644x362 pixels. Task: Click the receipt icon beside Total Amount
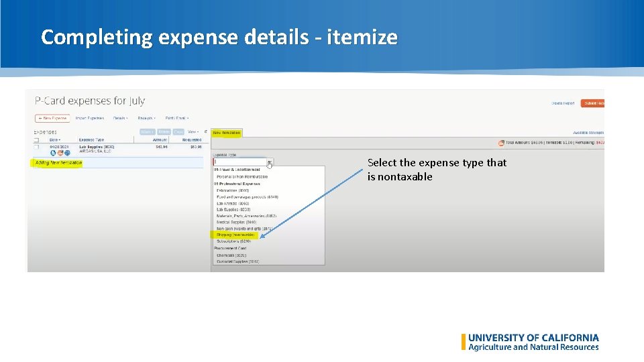(x=501, y=143)
